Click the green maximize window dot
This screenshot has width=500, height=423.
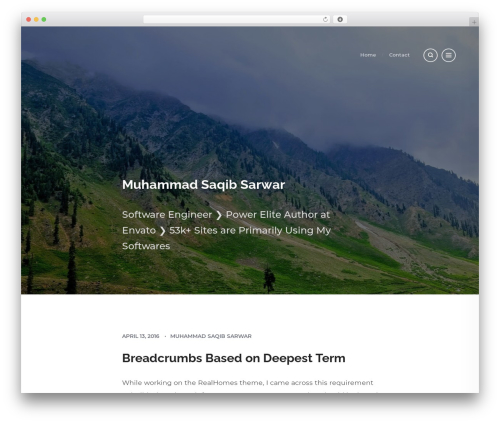[x=44, y=20]
